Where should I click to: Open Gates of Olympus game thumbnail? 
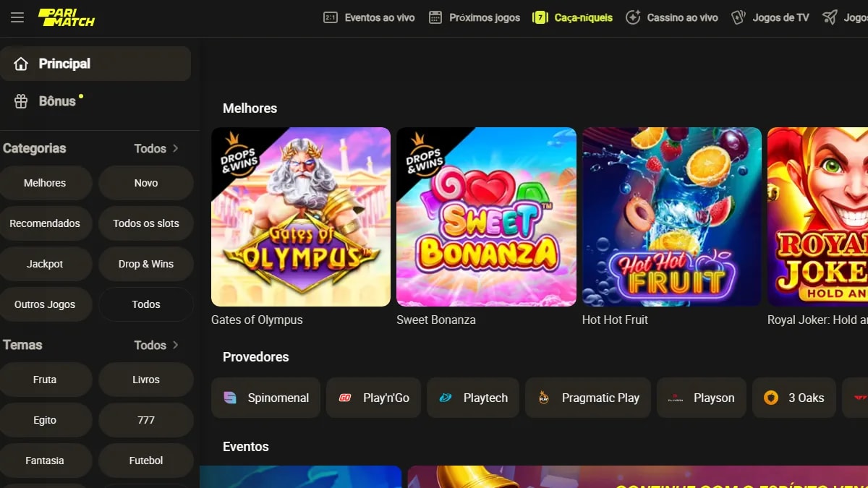tap(301, 217)
